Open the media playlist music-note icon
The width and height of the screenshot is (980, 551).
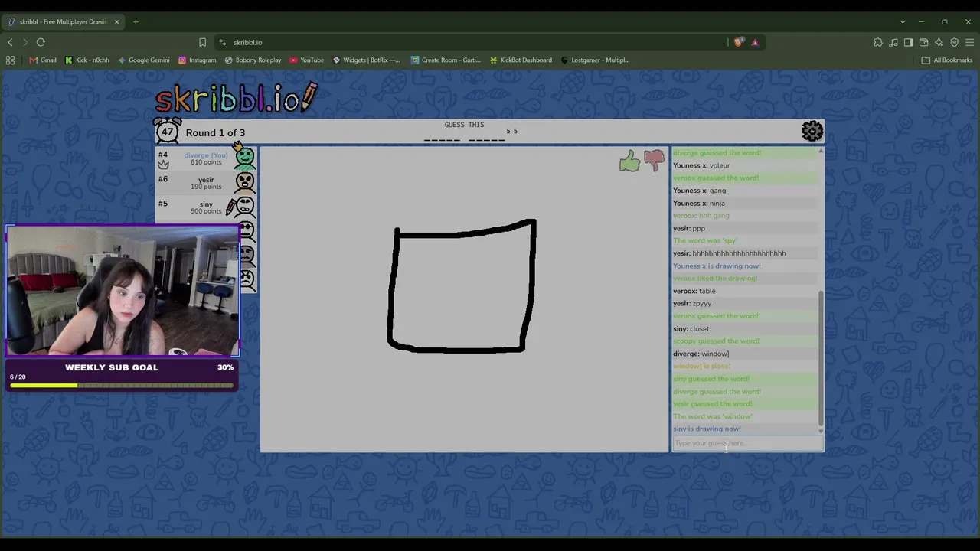[x=893, y=42]
